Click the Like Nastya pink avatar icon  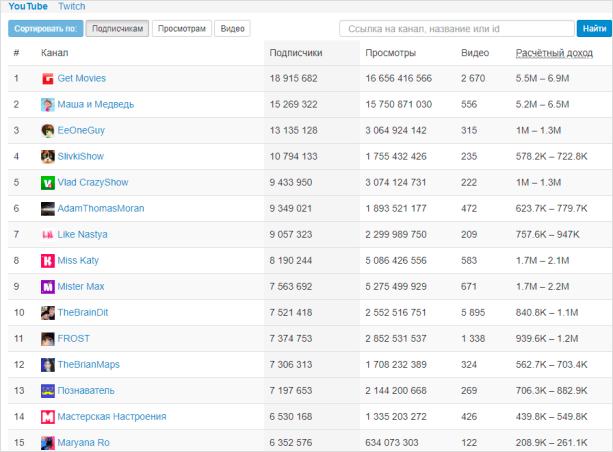tap(47, 234)
